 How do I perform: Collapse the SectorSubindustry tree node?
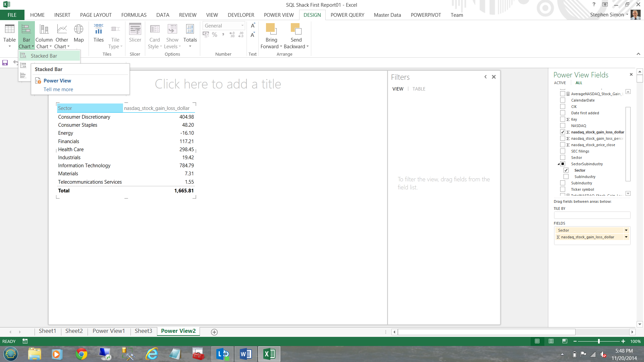click(558, 164)
